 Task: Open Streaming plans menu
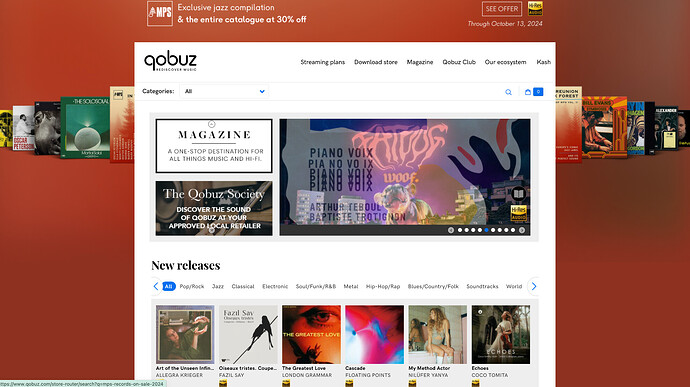coord(323,62)
